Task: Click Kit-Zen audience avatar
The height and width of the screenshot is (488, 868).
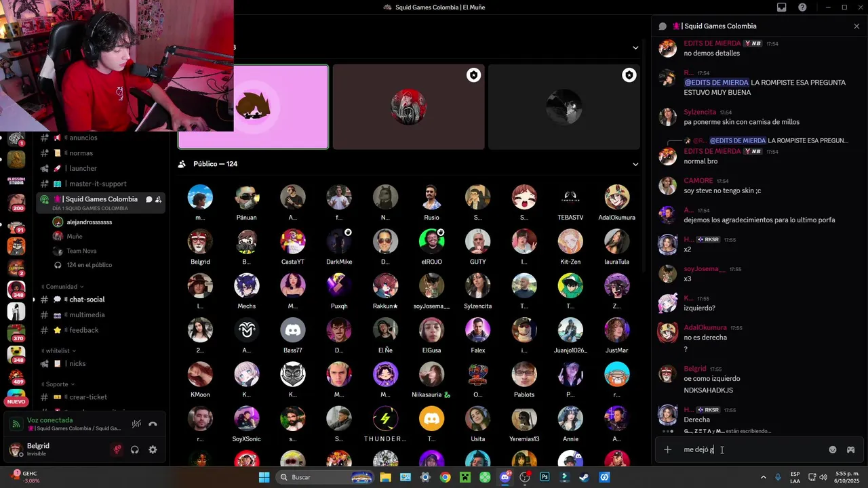Action: (x=570, y=241)
